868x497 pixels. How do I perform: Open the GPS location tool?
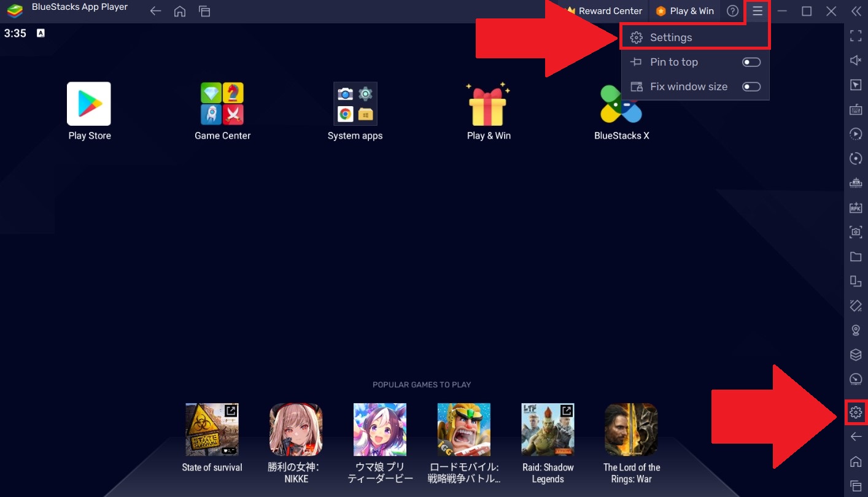[855, 330]
